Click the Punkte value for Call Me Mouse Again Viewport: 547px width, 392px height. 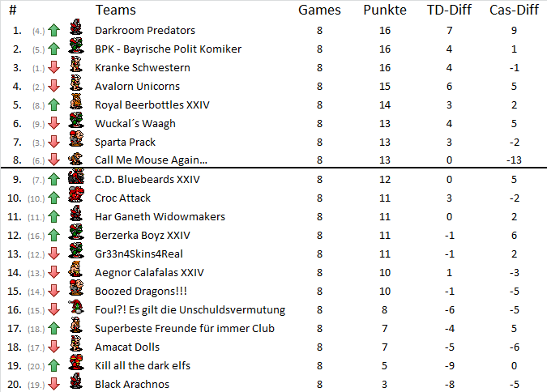tap(385, 160)
